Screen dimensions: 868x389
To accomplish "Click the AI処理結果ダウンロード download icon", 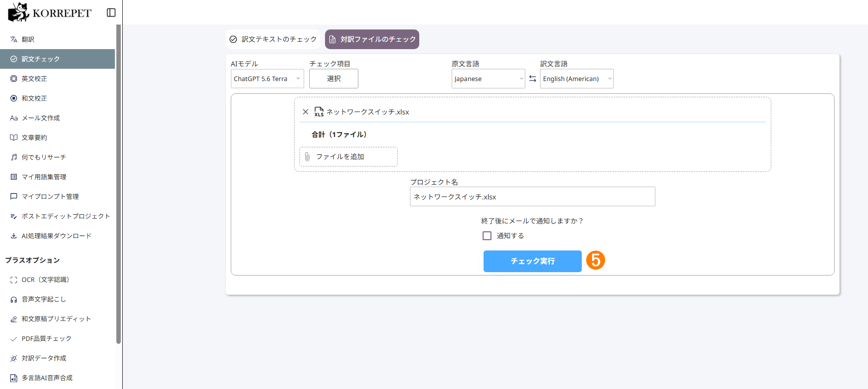I will coord(14,236).
